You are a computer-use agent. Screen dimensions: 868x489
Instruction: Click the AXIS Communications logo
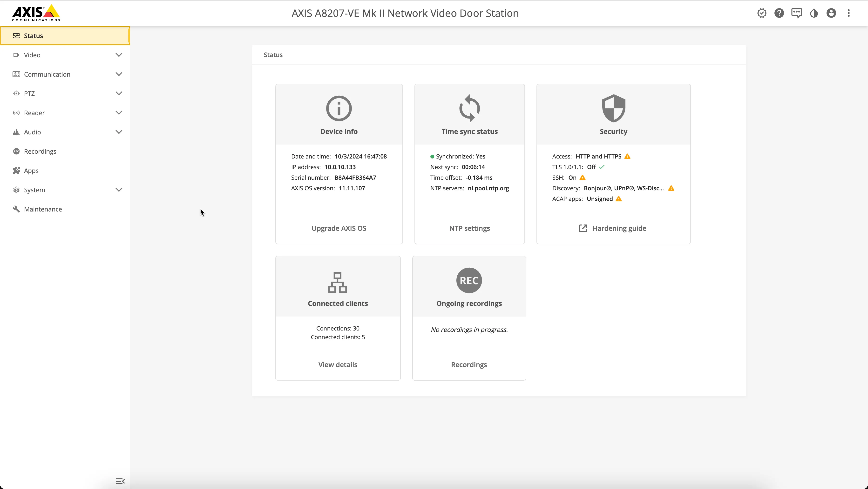[36, 13]
